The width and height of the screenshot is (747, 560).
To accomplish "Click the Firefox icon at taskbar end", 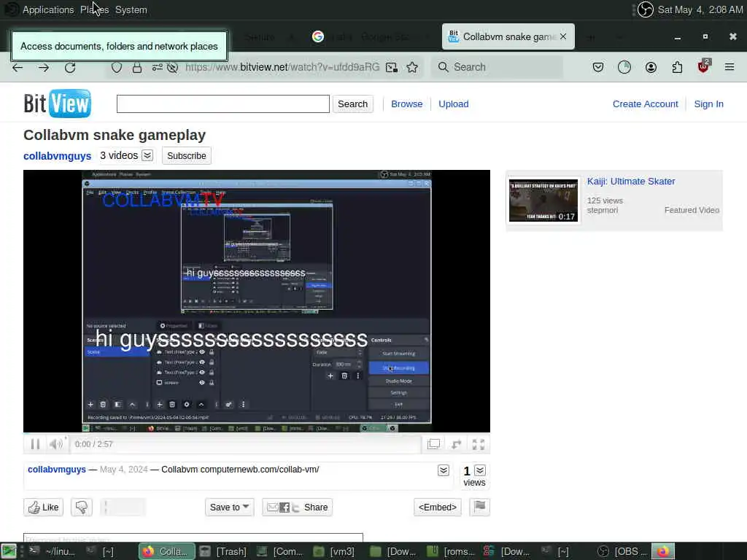I will 663,551.
